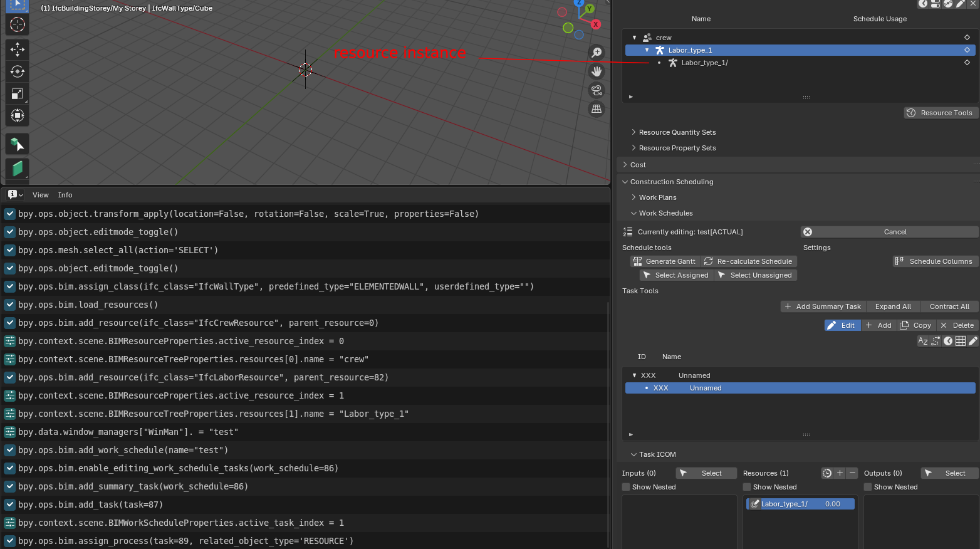Open Schedule Columns settings
The image size is (980, 549).
[934, 261]
